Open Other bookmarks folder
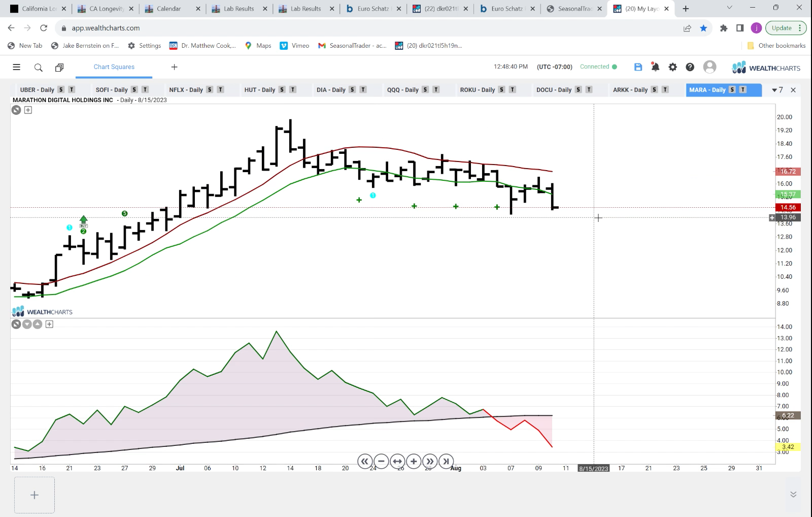 click(x=776, y=45)
